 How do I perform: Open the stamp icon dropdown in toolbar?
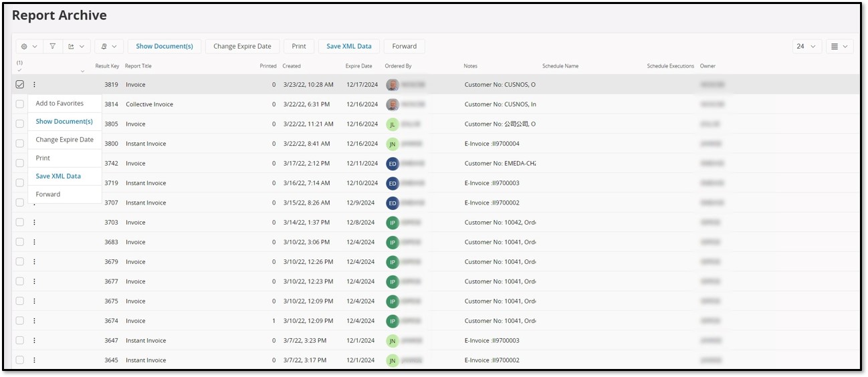109,46
